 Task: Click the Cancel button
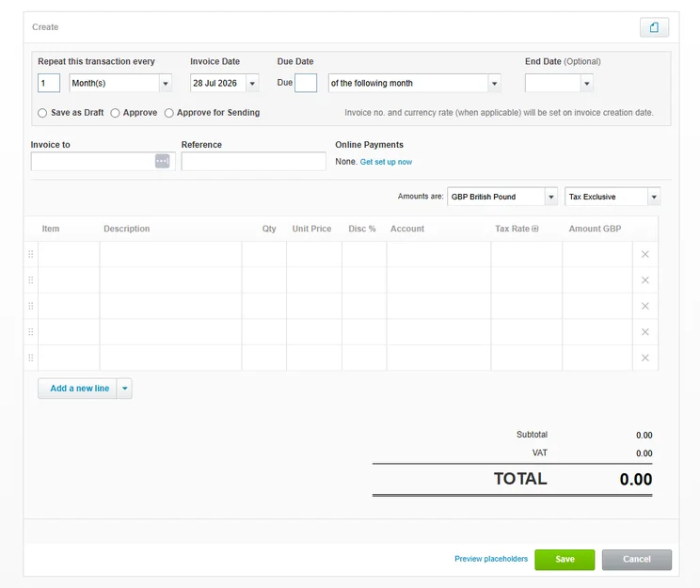click(637, 560)
